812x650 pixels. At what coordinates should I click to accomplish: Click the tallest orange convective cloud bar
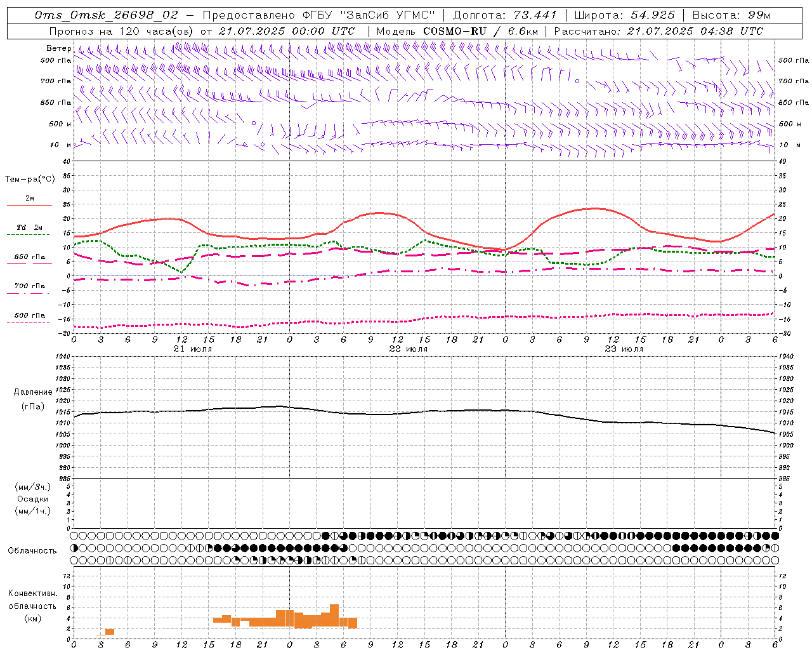[334, 616]
